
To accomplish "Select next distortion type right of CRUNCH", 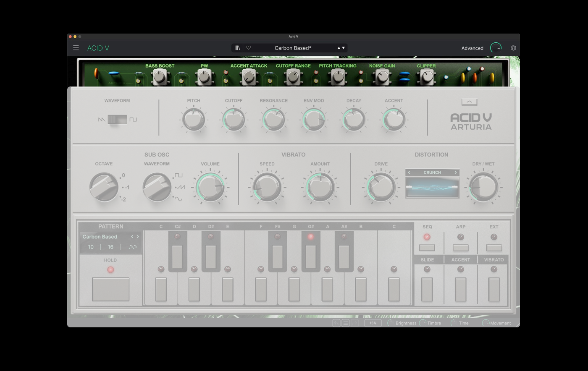I will coord(455,172).
